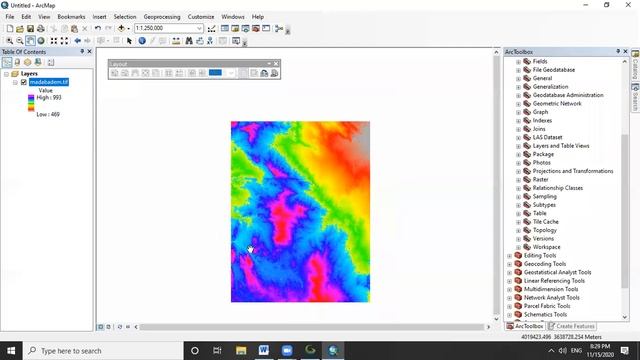Select the Zoom In tool
Screen dimensions: 640x360
pos(9,41)
